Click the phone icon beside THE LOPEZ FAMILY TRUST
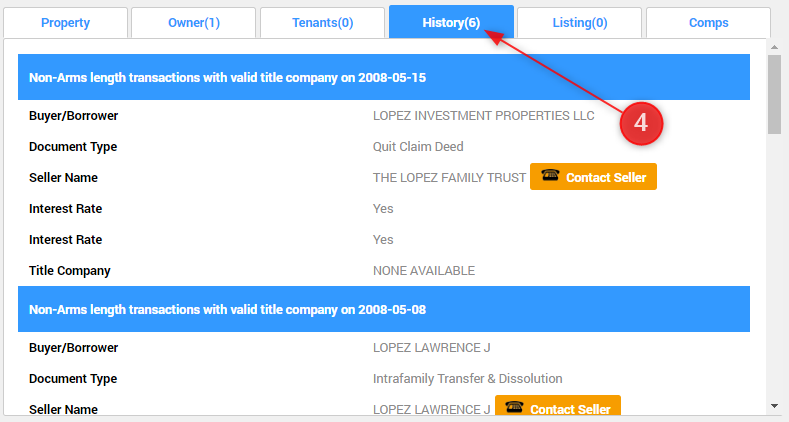789x422 pixels. click(x=549, y=177)
